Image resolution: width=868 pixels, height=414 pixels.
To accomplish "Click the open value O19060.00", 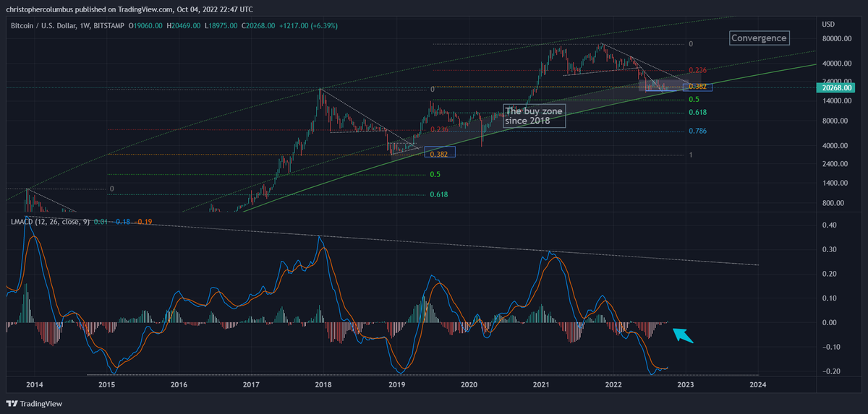I will click(x=146, y=26).
